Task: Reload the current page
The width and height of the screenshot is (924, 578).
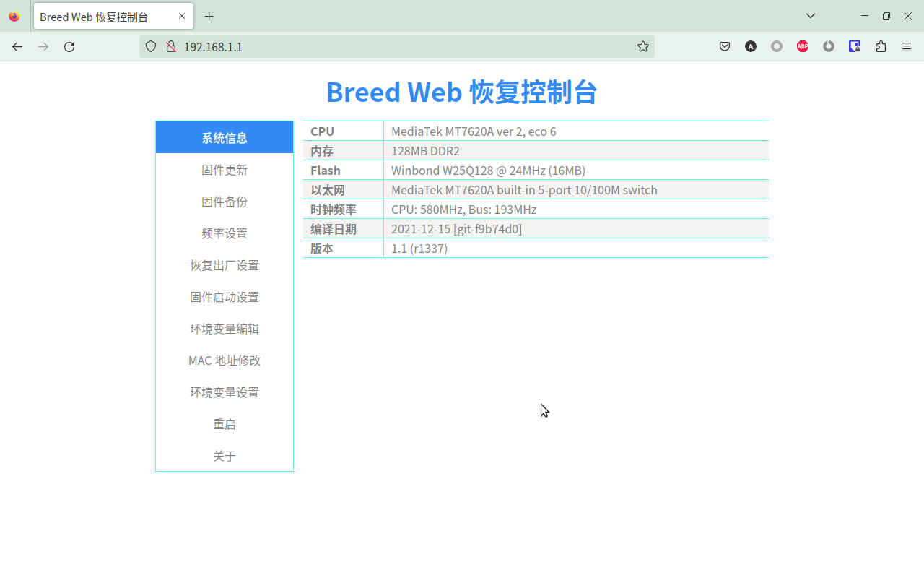Action: pos(69,46)
